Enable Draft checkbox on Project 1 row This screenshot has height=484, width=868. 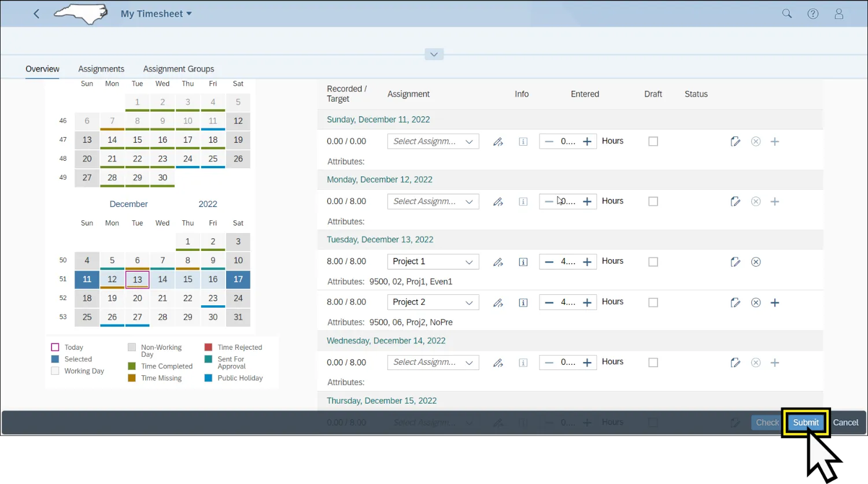tap(653, 262)
